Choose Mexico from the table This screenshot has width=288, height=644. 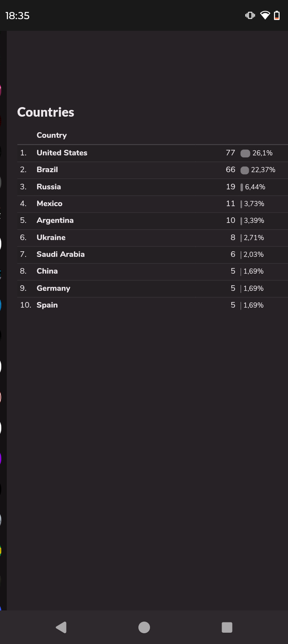[152, 204]
